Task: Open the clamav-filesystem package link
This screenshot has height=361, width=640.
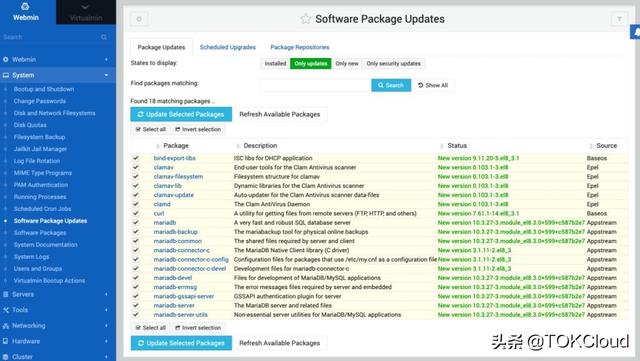Action: click(178, 177)
